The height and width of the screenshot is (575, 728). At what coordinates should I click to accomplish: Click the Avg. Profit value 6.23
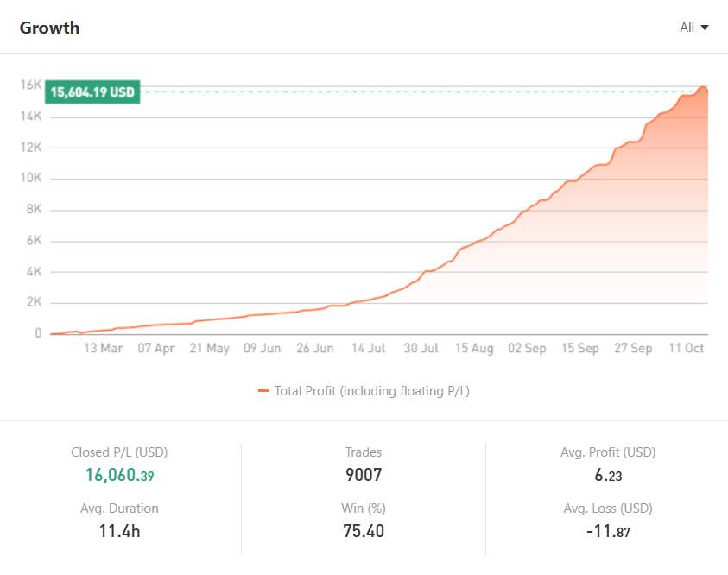pos(607,475)
